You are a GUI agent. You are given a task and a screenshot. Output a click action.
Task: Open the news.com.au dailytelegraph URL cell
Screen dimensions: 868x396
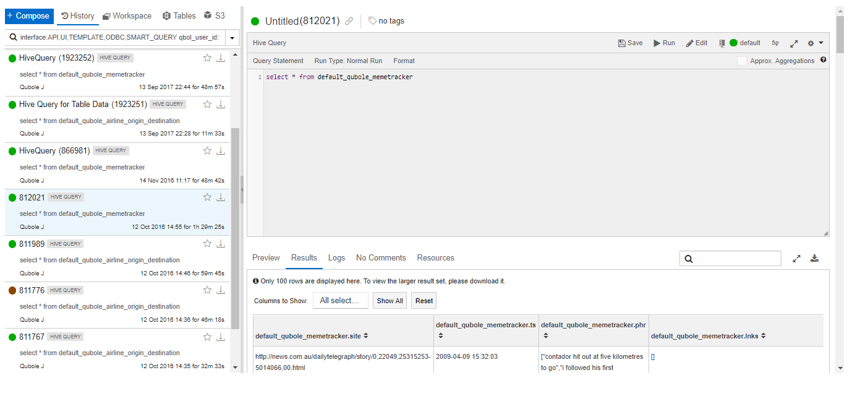(x=343, y=362)
